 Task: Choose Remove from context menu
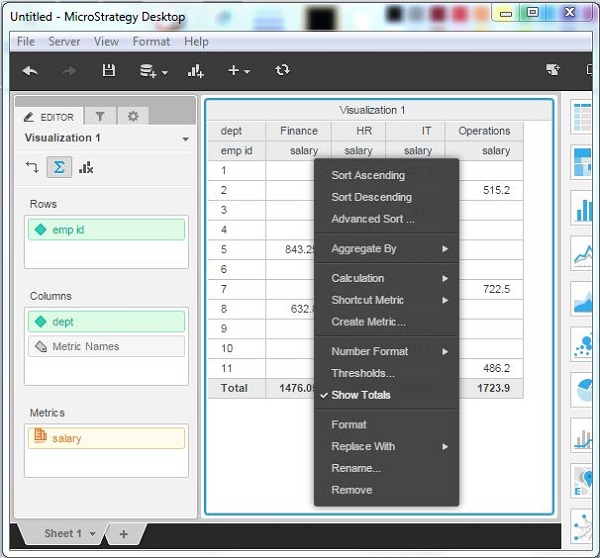point(386,490)
